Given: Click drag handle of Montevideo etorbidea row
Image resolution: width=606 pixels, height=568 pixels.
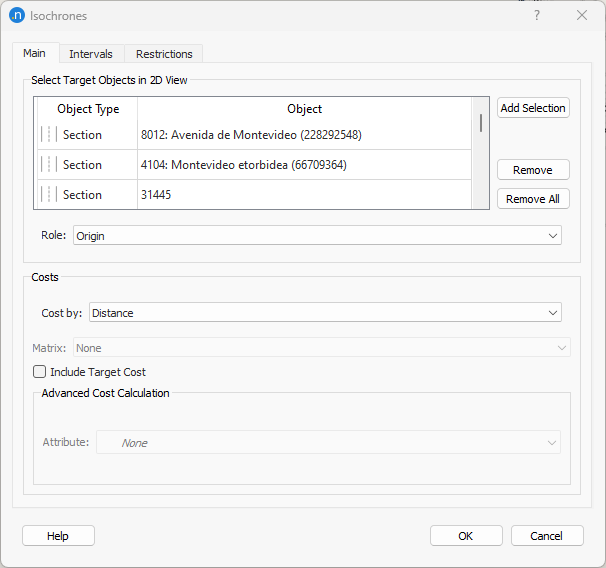Looking at the screenshot, I should pyautogui.click(x=46, y=165).
